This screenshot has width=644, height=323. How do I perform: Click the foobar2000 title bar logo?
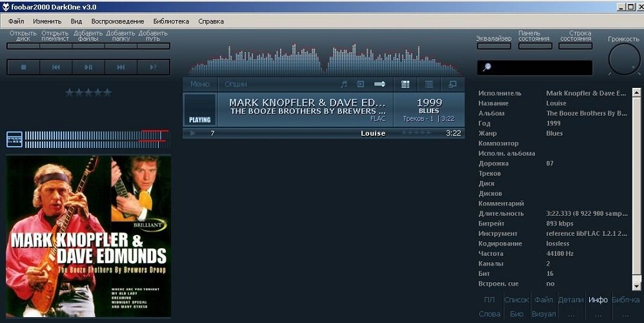click(5, 7)
